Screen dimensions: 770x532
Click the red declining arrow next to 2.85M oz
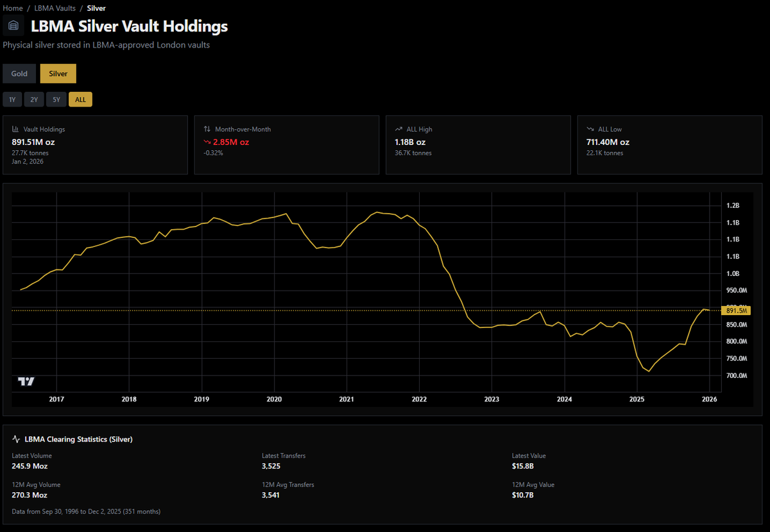point(207,141)
